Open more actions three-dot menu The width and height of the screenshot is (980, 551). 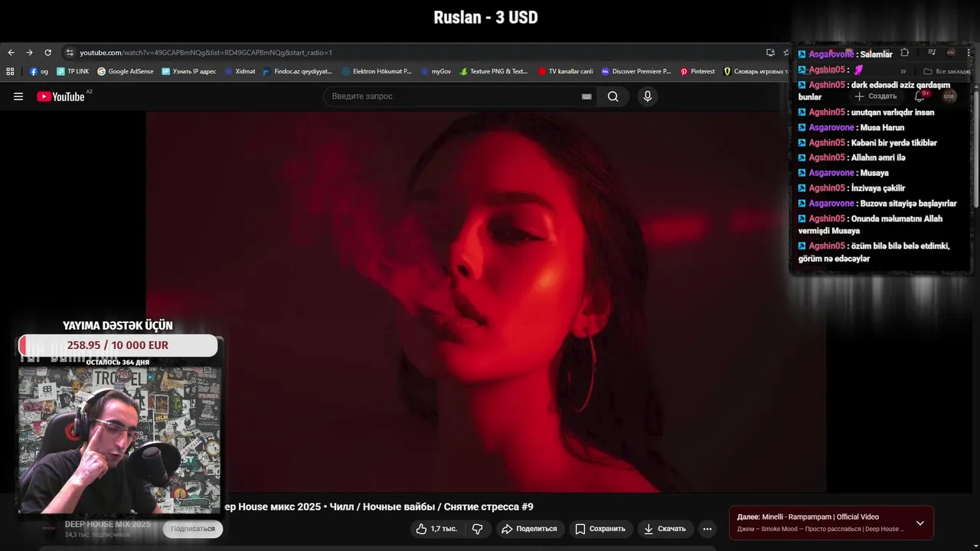click(707, 529)
